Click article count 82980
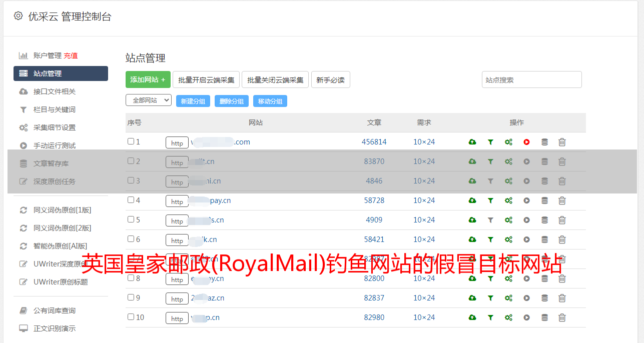The image size is (644, 343). (374, 317)
